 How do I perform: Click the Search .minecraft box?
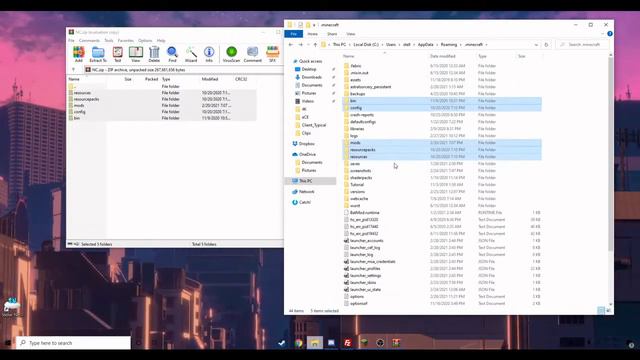click(x=583, y=44)
